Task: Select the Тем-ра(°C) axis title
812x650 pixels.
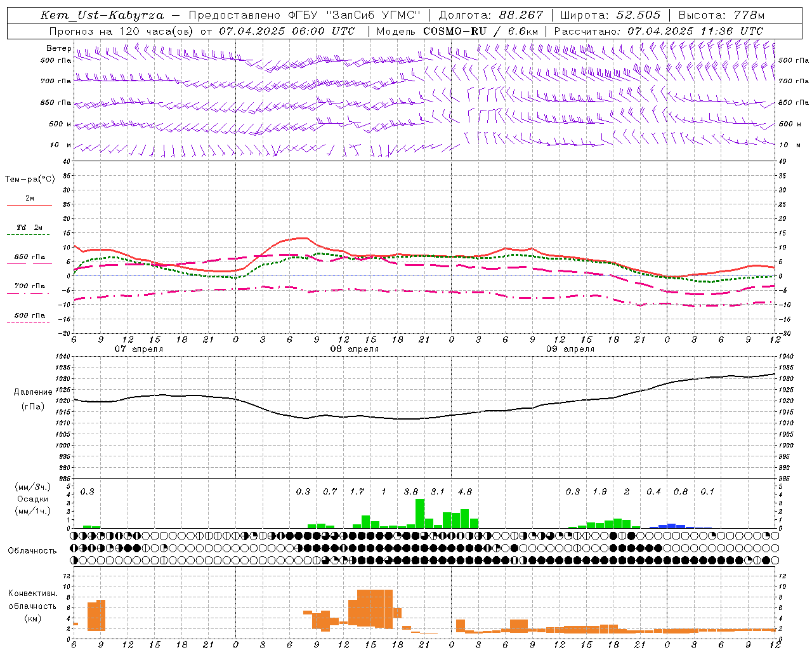Action: tap(30, 180)
